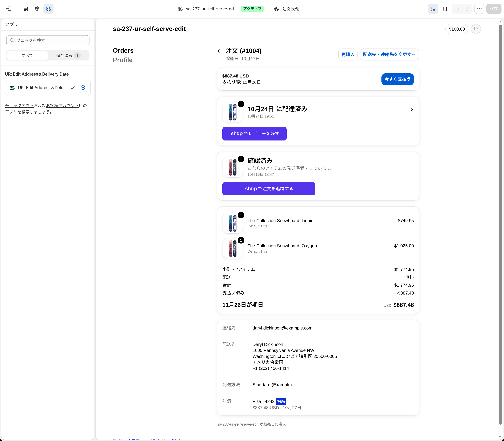
Task: Click the アクティブ status badge
Action: [252, 9]
